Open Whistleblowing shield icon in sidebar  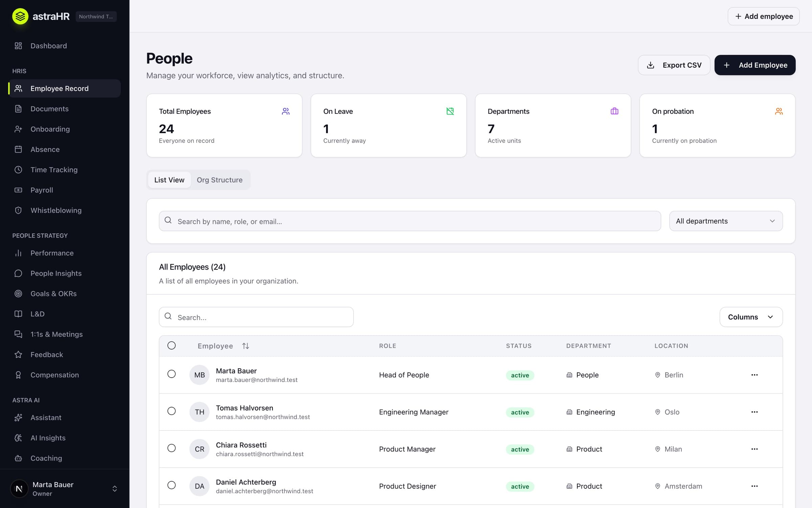click(18, 210)
